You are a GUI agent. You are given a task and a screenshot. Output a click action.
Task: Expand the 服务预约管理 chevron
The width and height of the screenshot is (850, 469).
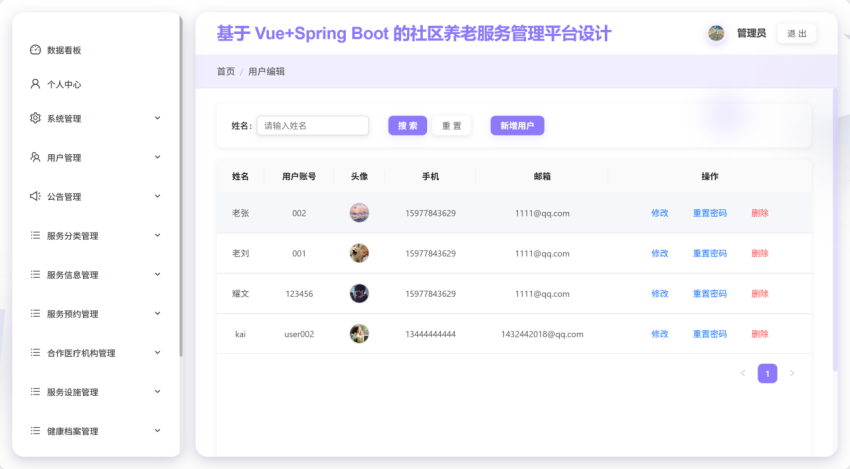click(157, 313)
